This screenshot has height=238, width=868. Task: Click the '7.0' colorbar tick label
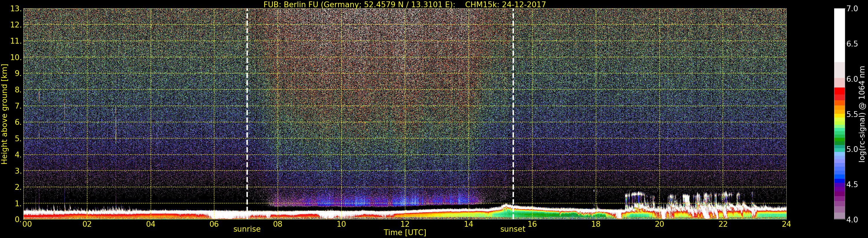[852, 9]
